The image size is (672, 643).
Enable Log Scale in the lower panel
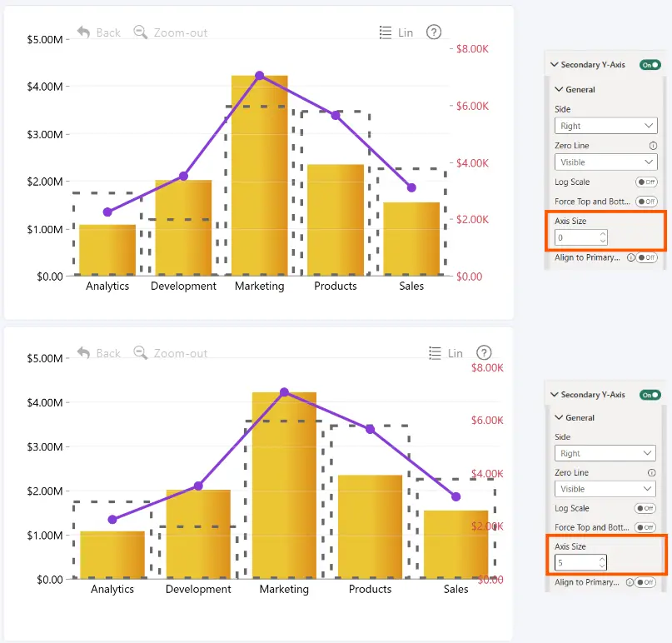point(645,508)
